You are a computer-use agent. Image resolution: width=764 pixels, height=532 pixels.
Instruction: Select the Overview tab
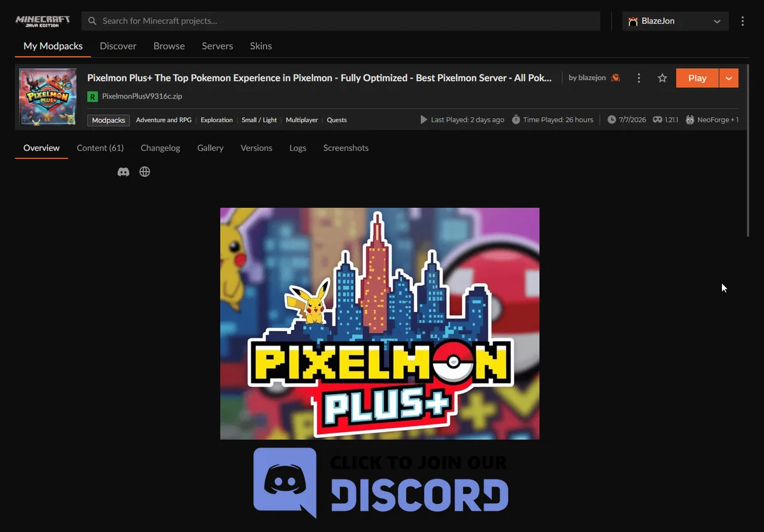(x=41, y=148)
